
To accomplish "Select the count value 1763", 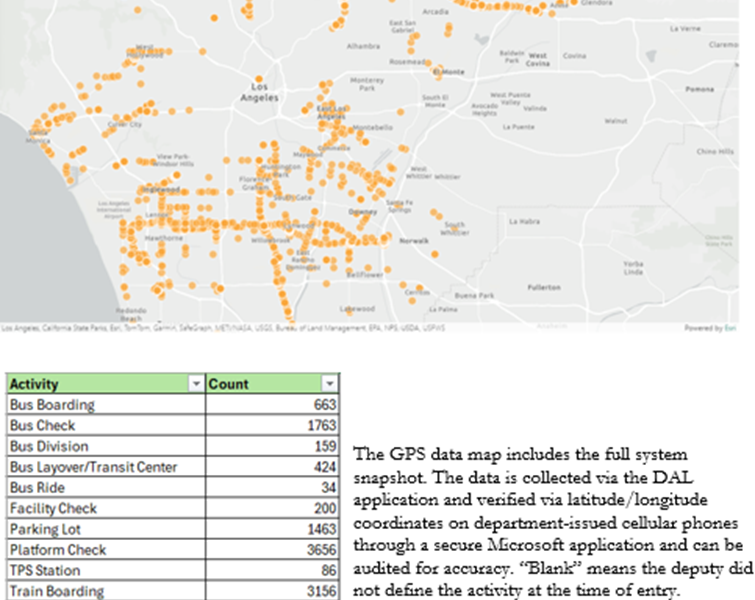I will [319, 426].
